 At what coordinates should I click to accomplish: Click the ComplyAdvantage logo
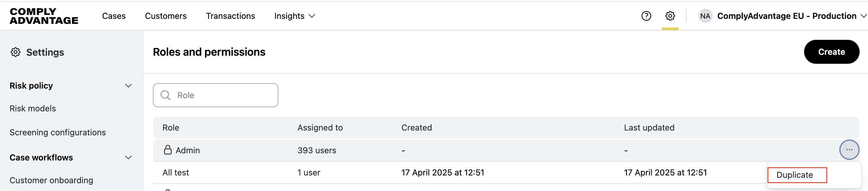tap(44, 16)
